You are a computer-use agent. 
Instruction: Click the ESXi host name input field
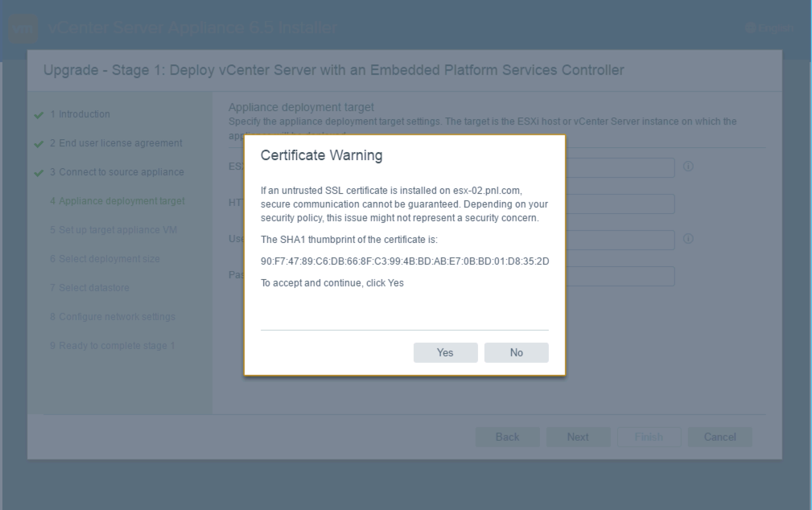(620, 168)
